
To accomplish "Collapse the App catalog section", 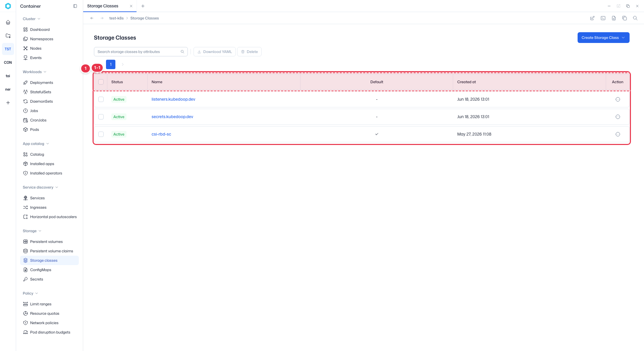I will pyautogui.click(x=36, y=144).
